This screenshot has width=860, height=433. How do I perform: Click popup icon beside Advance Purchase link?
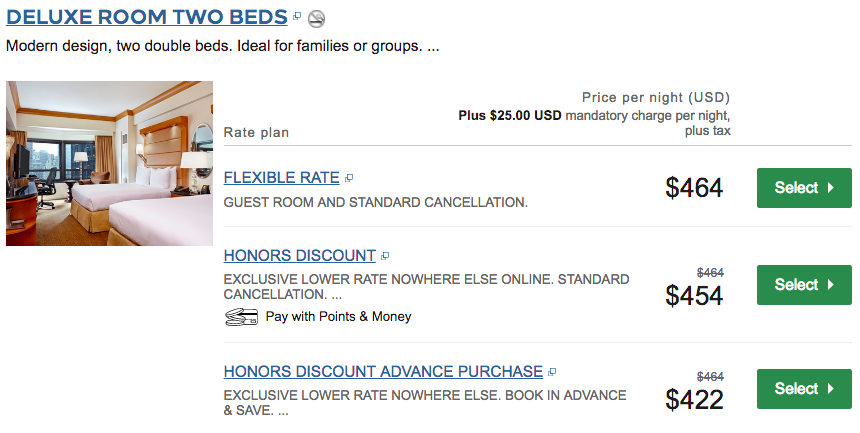click(x=552, y=372)
